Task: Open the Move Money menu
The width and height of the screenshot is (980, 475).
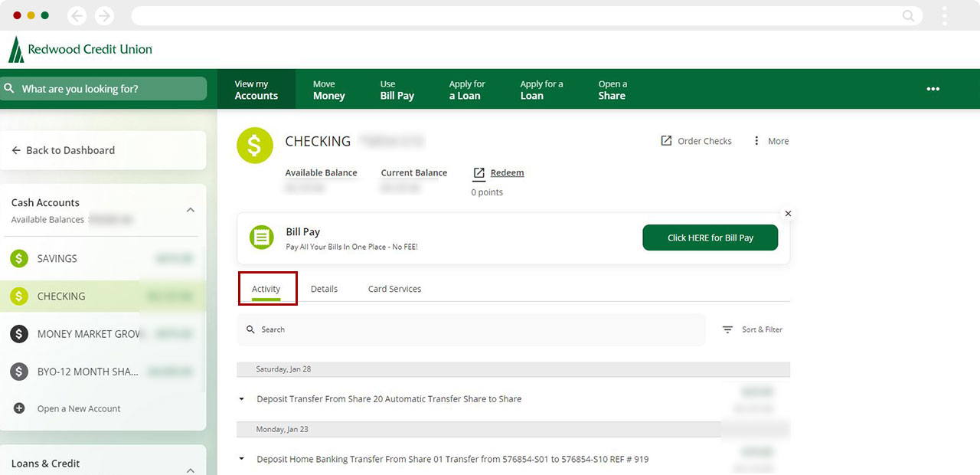Action: pyautogui.click(x=328, y=90)
